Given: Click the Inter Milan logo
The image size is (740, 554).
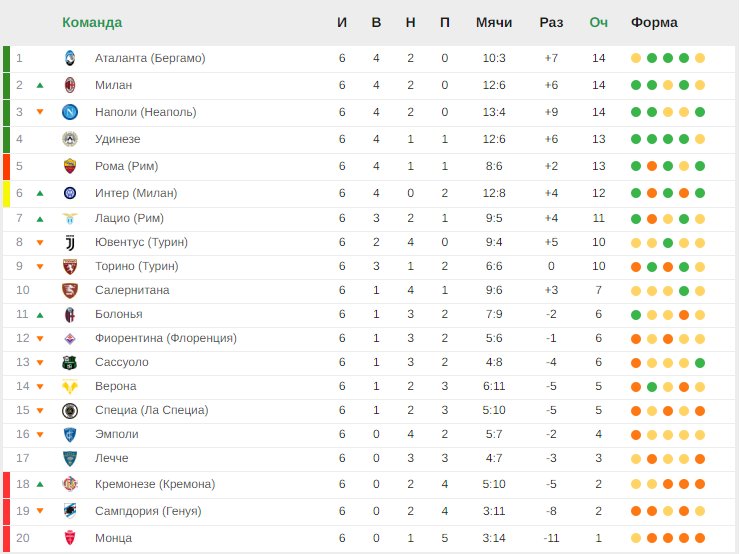Looking at the screenshot, I should (70, 193).
